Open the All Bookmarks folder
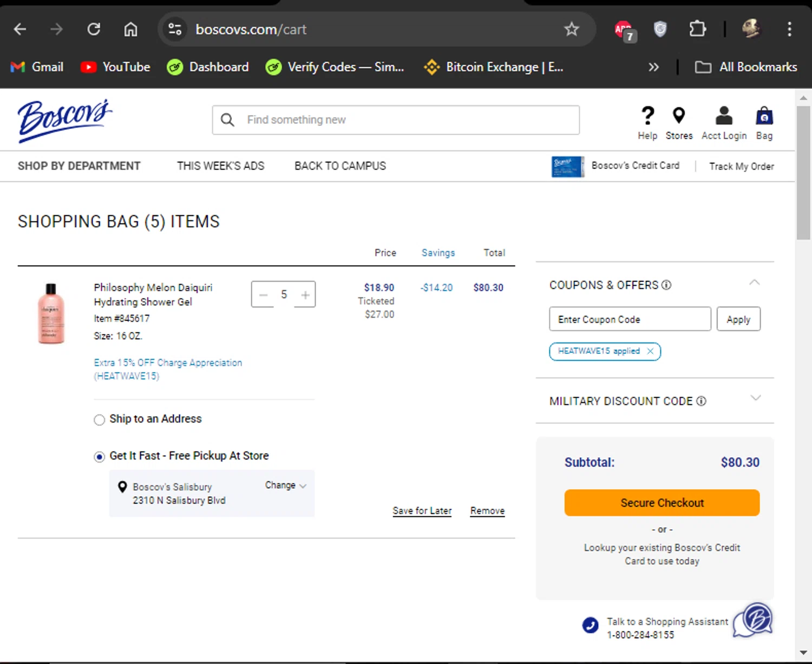Image resolution: width=812 pixels, height=664 pixels. (x=746, y=67)
